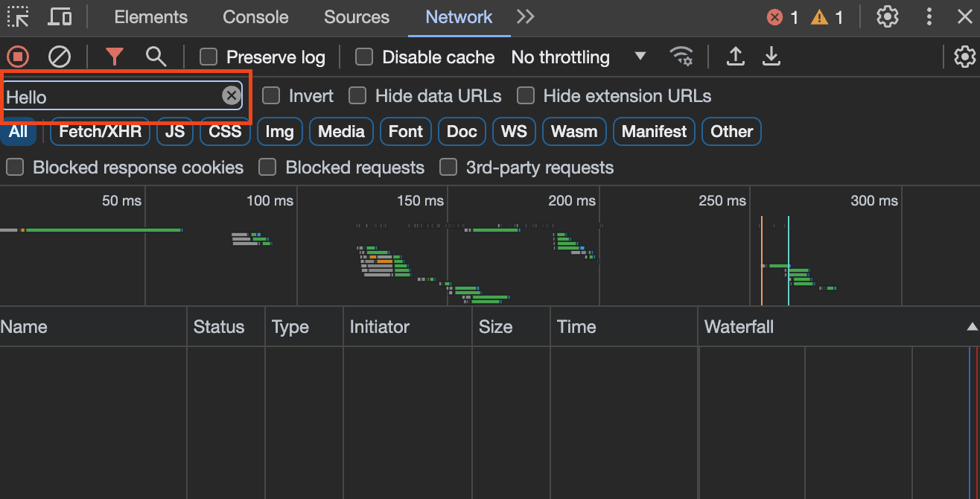Filter by WS requests

pos(514,132)
